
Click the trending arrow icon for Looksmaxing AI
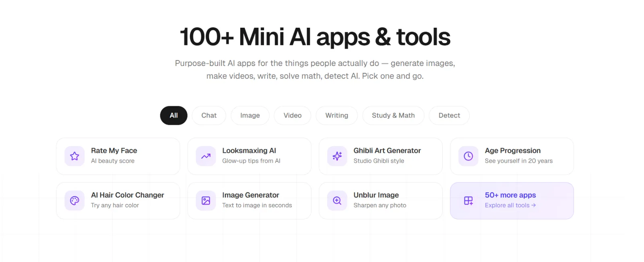click(206, 156)
